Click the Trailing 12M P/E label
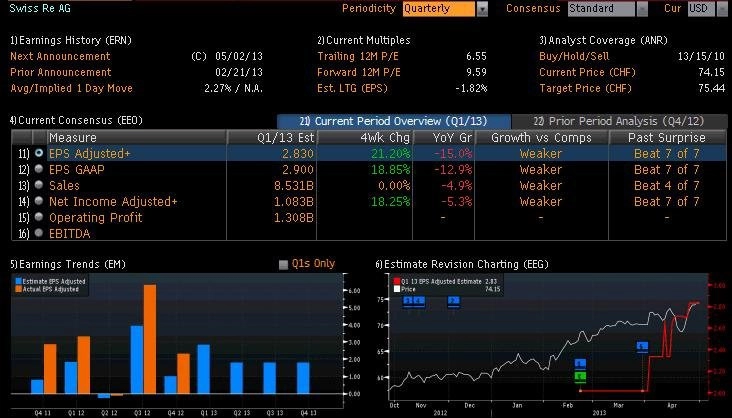This screenshot has height=418, width=732. (359, 57)
